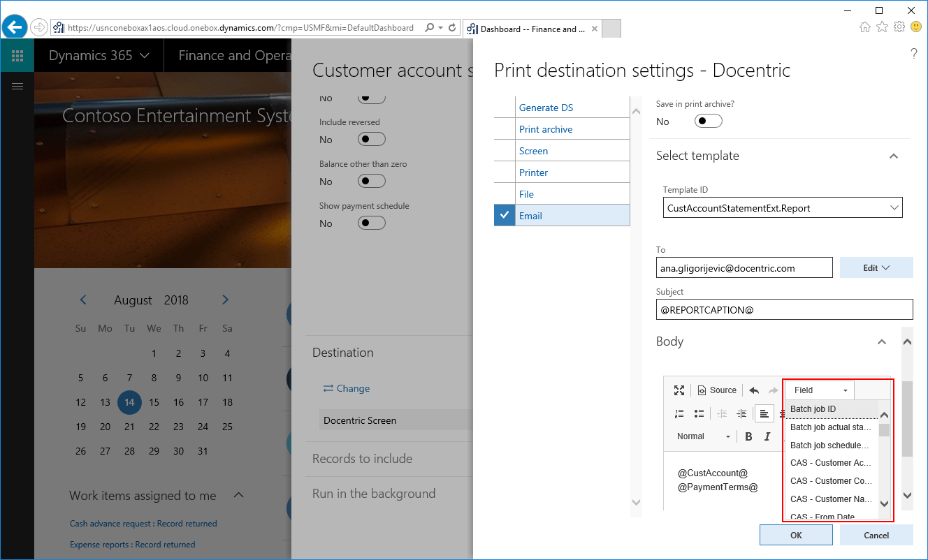This screenshot has width=928, height=560.
Task: Expand the Records to include section
Action: (x=362, y=459)
